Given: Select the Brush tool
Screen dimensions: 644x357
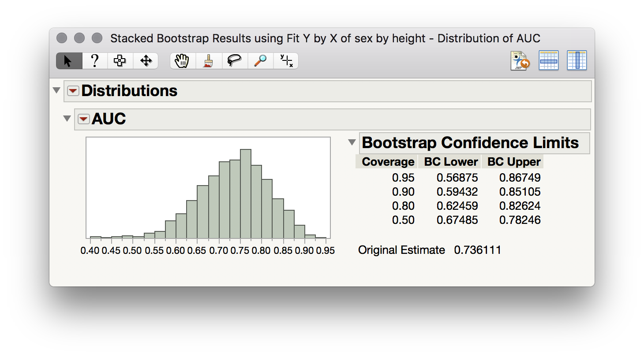Looking at the screenshot, I should (208, 60).
